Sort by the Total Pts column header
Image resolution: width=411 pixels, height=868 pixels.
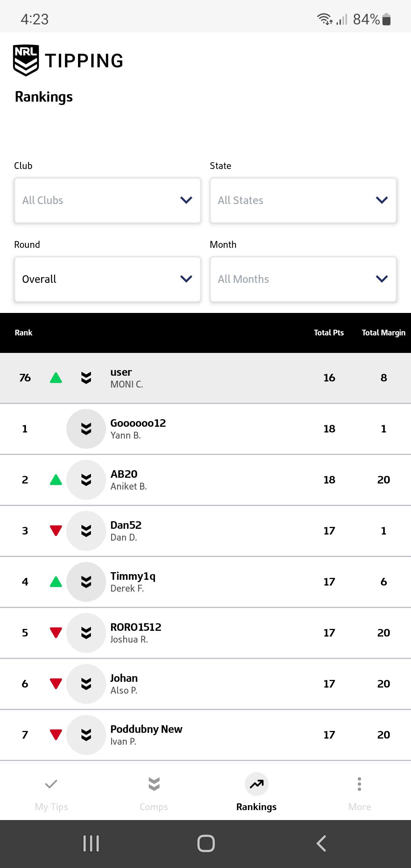(x=329, y=333)
